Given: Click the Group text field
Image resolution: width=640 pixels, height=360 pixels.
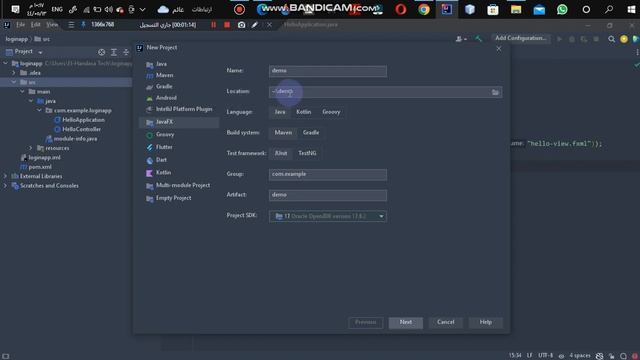Looking at the screenshot, I should (x=328, y=175).
